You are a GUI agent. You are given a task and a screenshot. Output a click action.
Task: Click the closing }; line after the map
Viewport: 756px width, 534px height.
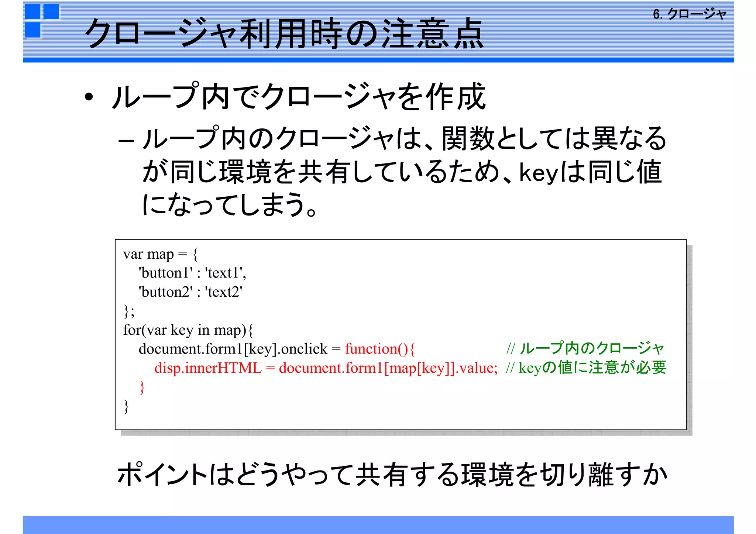[129, 311]
